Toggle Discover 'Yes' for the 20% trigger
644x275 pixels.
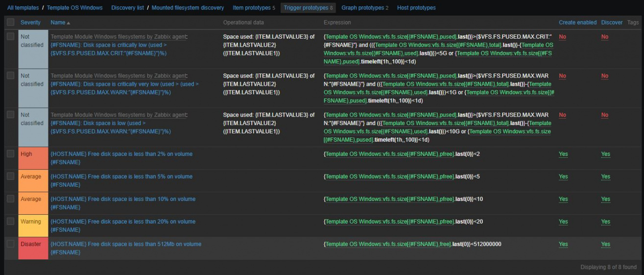(x=605, y=222)
